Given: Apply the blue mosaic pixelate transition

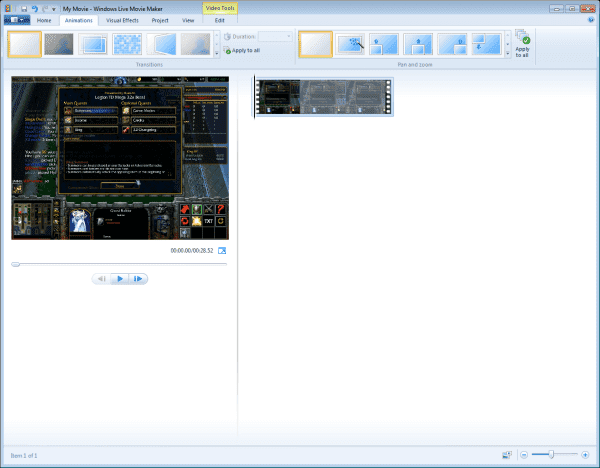Looking at the screenshot, I should tap(127, 44).
